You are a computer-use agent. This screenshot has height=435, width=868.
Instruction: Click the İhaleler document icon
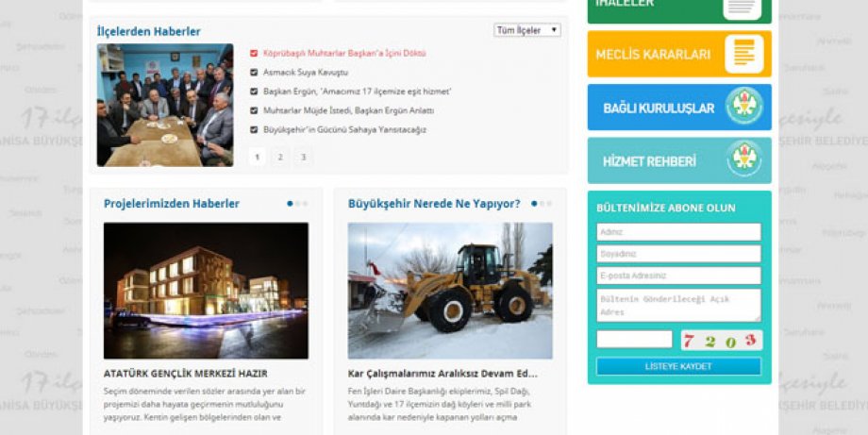pyautogui.click(x=743, y=7)
